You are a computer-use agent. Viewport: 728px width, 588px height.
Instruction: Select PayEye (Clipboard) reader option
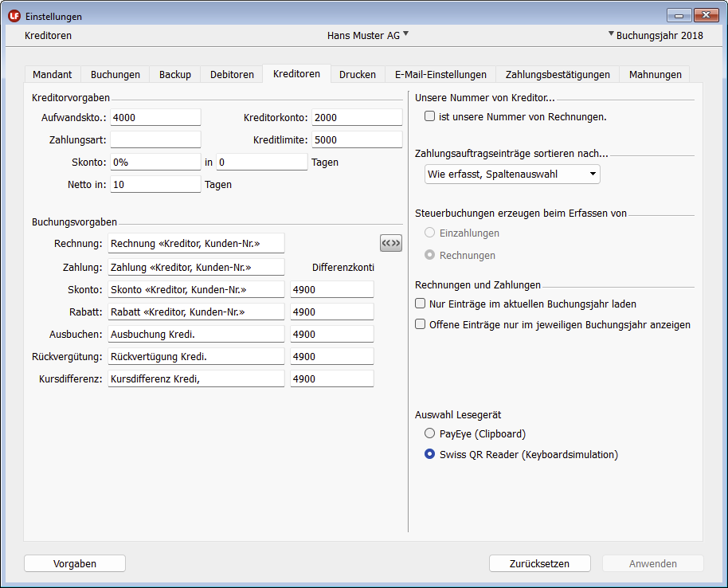click(x=430, y=433)
